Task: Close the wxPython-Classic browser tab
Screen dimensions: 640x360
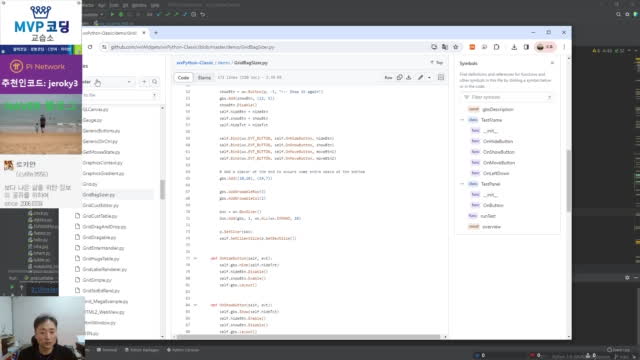Action: click(144, 33)
